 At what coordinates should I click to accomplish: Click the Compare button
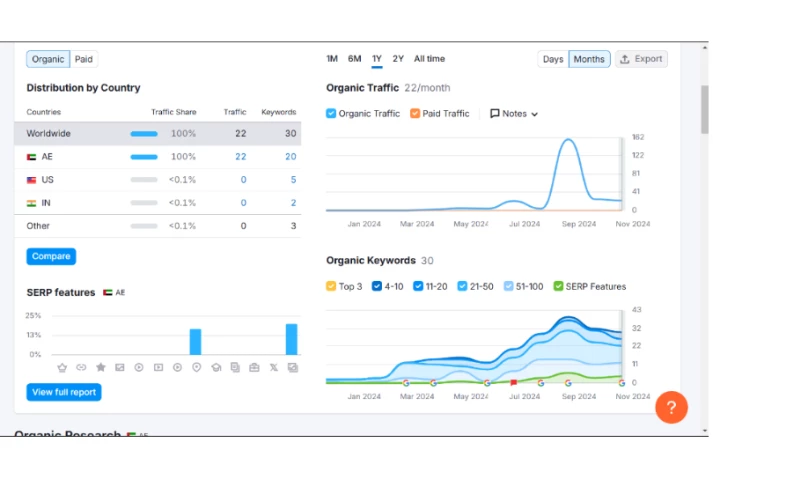tap(51, 256)
